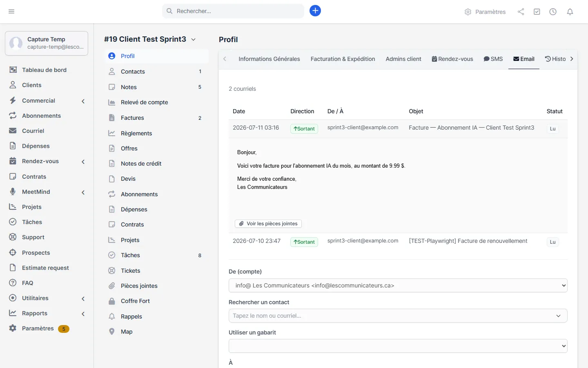588x368 pixels.
Task: Switch to the Rendez-vous tab
Action: coord(452,59)
